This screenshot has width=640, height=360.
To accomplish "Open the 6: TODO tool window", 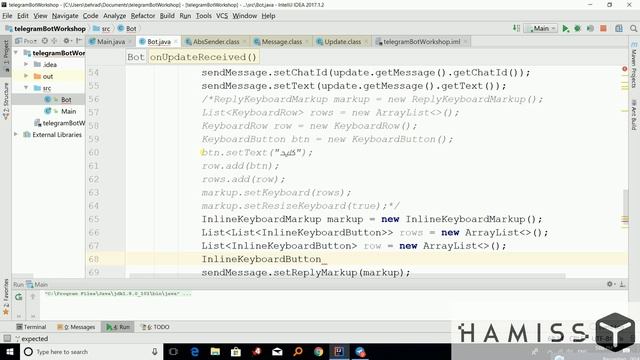I will [155, 327].
